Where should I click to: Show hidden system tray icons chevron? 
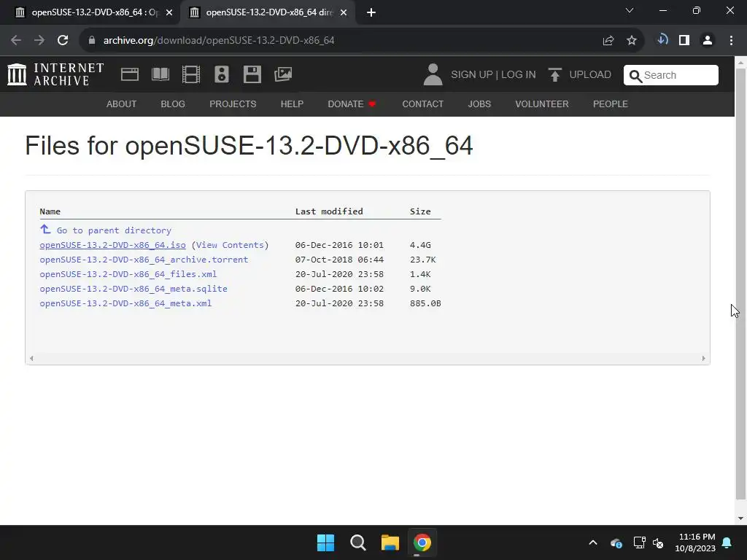click(593, 542)
